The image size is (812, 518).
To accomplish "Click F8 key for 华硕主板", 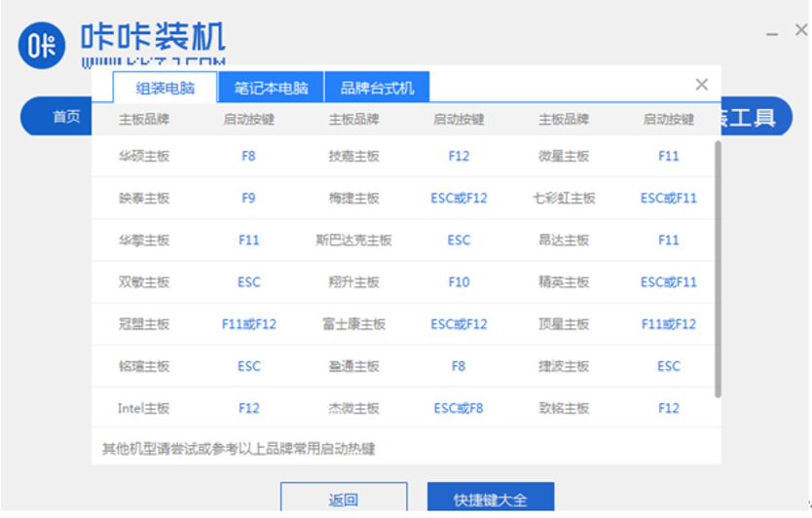I will [248, 156].
